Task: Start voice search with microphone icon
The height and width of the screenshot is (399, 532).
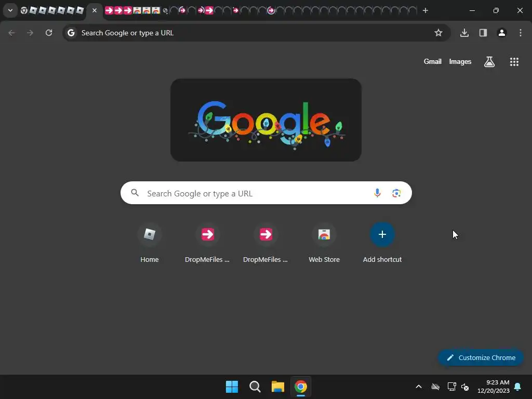Action: pyautogui.click(x=377, y=193)
